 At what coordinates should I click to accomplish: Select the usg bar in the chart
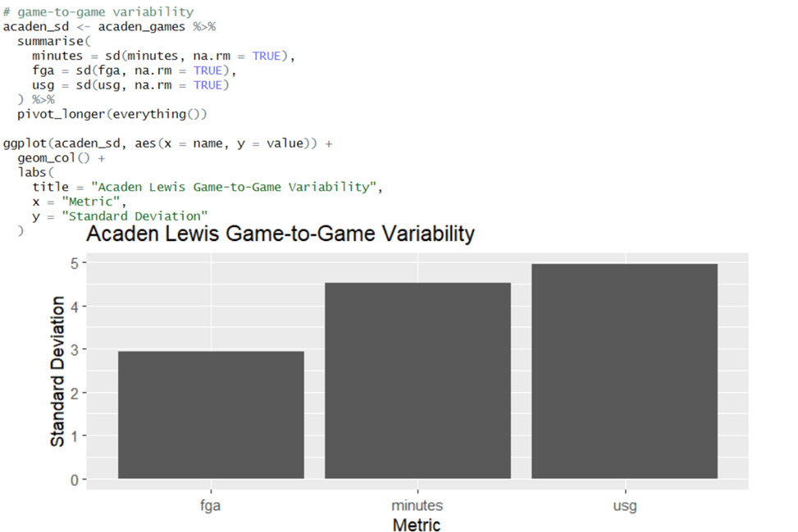pyautogui.click(x=624, y=371)
